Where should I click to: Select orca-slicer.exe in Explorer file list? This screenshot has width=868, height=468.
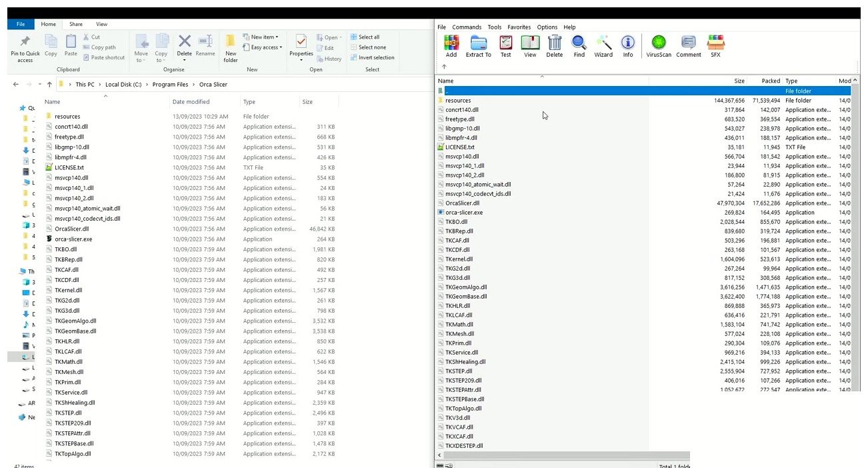tap(73, 239)
